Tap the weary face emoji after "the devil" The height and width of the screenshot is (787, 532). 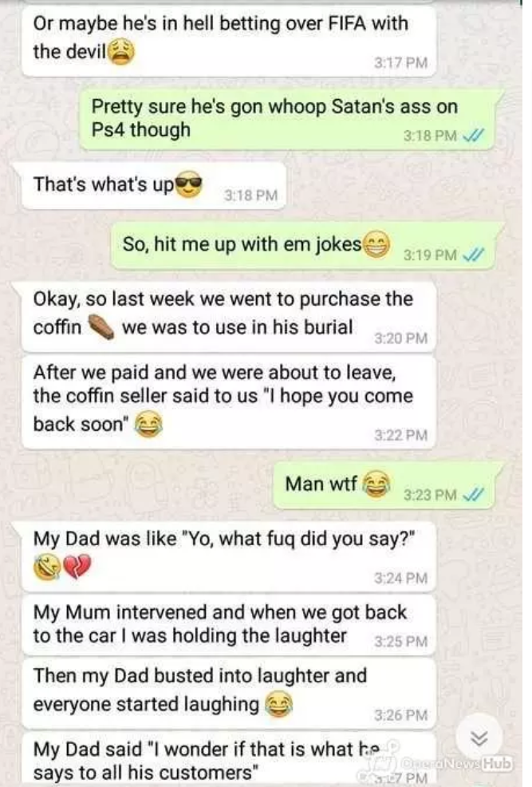121,52
